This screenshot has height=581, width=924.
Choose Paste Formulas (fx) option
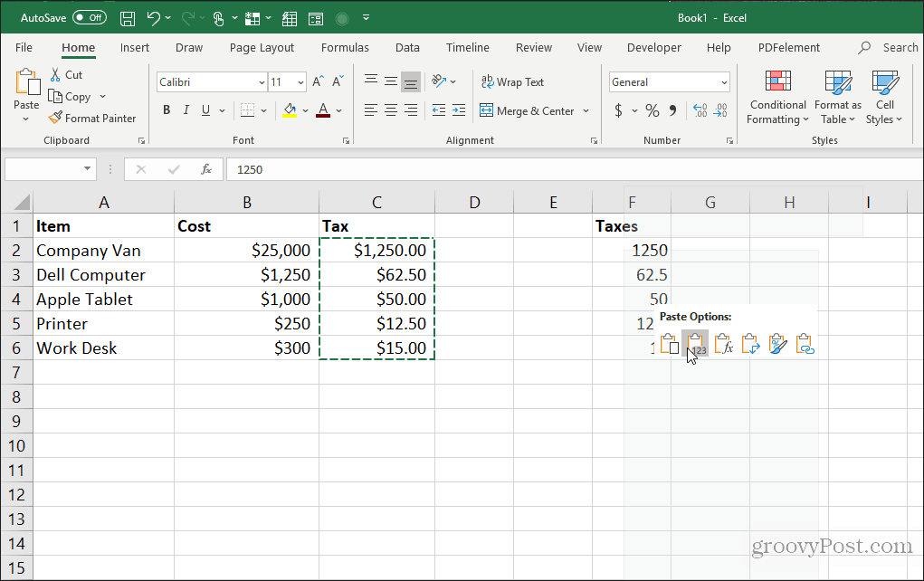click(x=723, y=344)
